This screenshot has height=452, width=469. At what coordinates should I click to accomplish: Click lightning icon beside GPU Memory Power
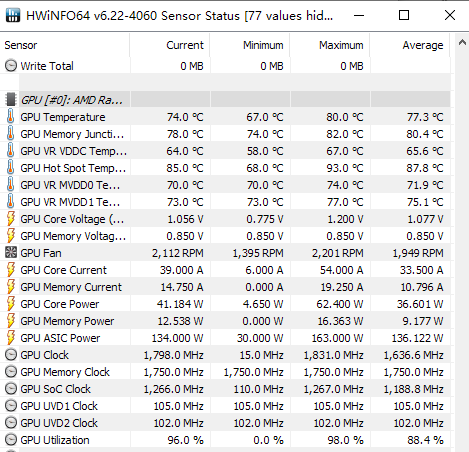pos(11,321)
